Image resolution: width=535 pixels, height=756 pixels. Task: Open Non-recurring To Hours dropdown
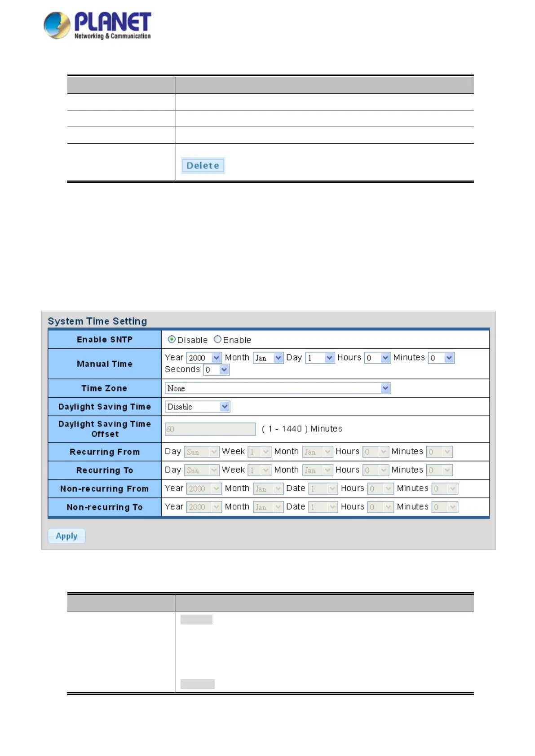point(380,507)
